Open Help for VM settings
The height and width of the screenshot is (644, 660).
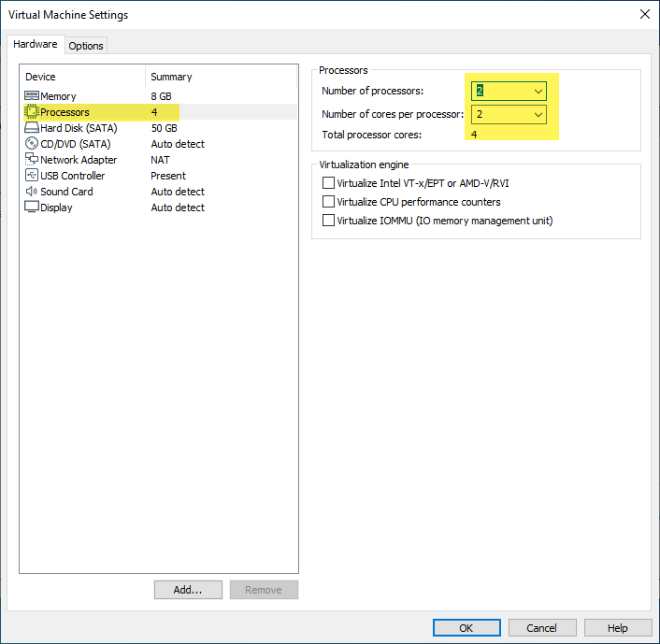click(x=618, y=628)
